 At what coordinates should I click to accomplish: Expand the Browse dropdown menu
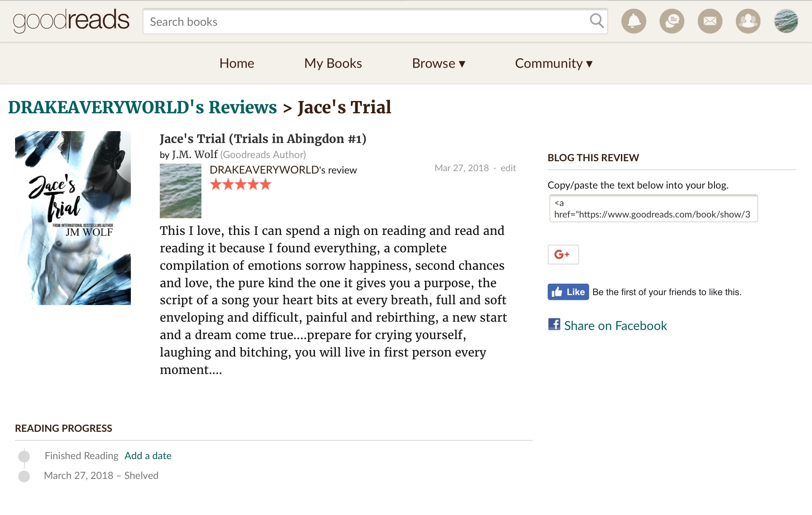(x=439, y=63)
